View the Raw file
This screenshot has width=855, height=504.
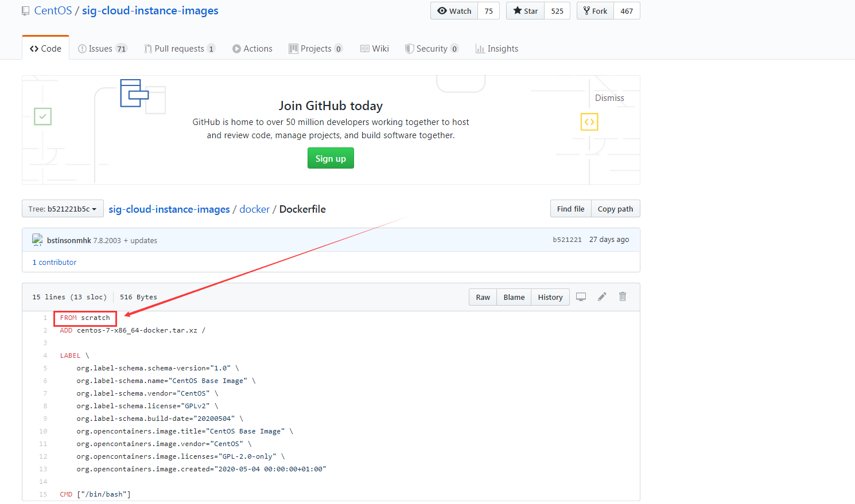[483, 297]
